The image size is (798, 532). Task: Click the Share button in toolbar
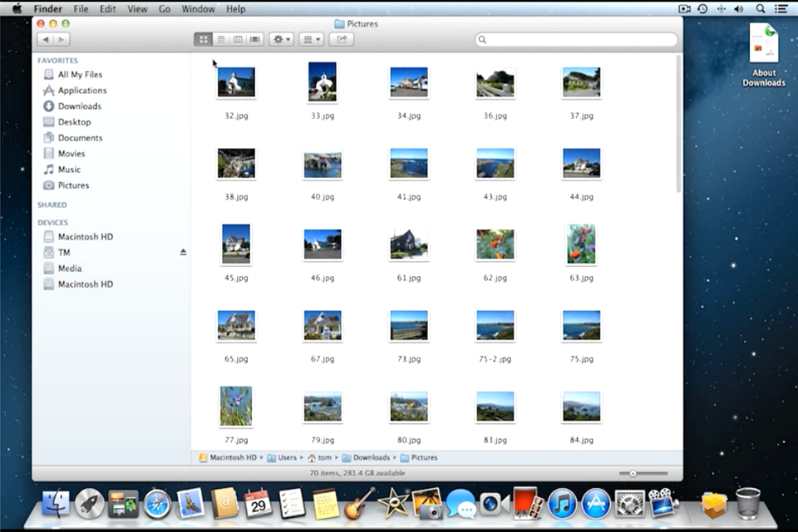(x=341, y=39)
